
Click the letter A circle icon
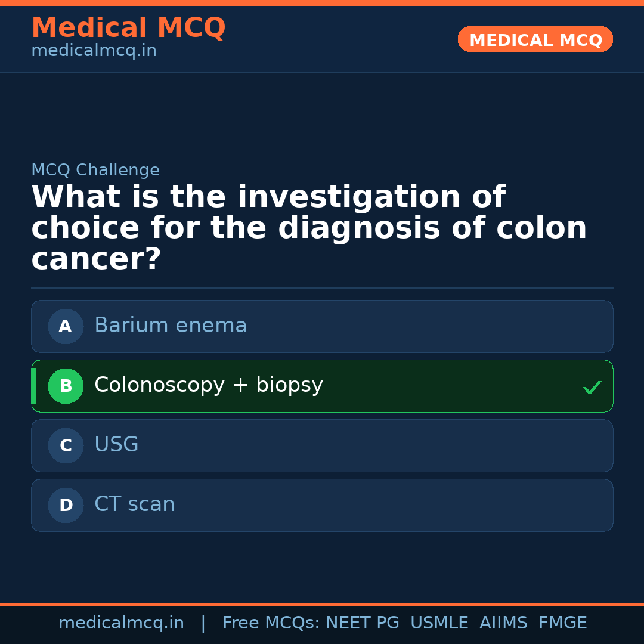66,326
